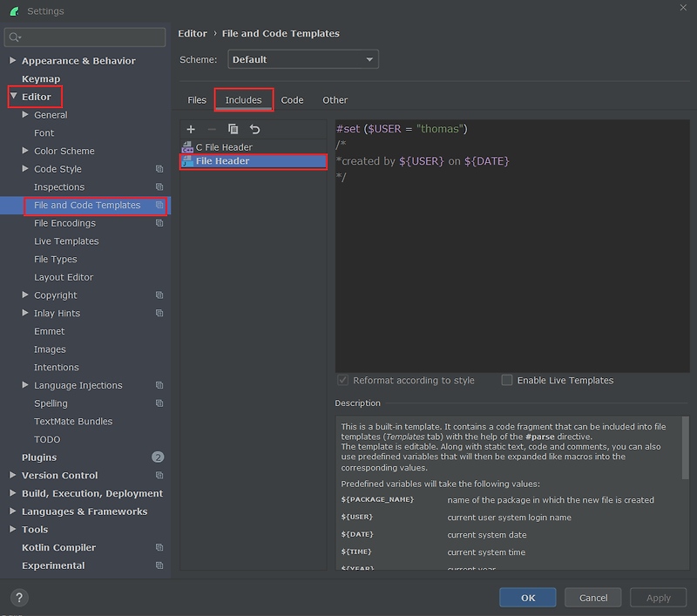Enable Live Templates checkbox

point(506,380)
